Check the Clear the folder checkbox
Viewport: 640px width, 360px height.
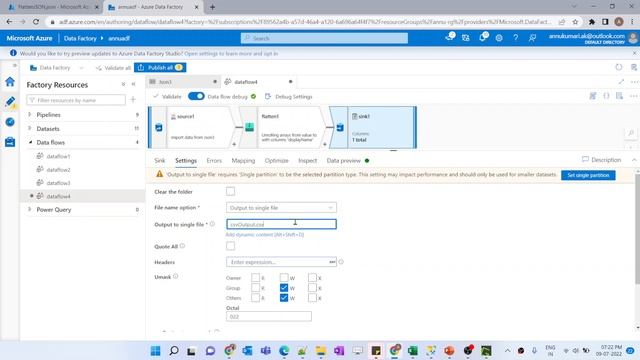pos(231,191)
